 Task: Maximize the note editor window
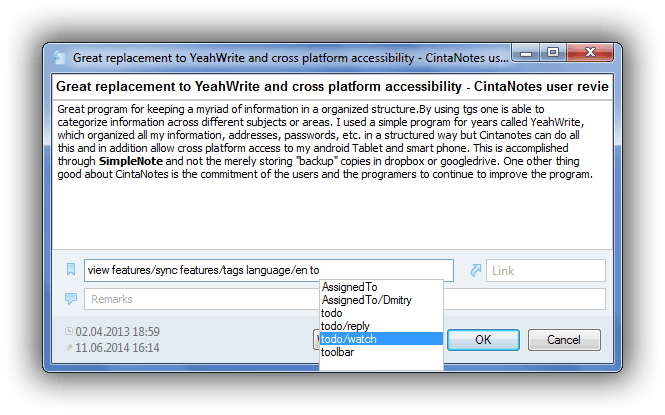point(553,53)
